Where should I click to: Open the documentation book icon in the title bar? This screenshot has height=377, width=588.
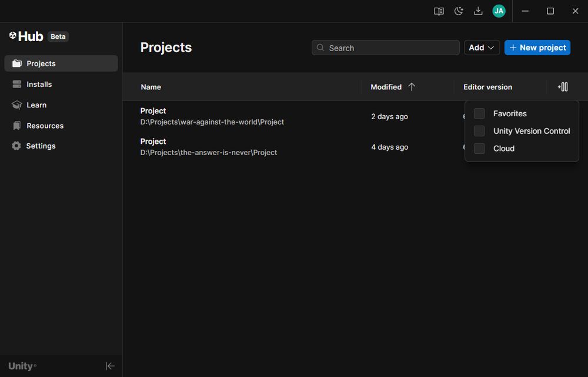coord(439,11)
